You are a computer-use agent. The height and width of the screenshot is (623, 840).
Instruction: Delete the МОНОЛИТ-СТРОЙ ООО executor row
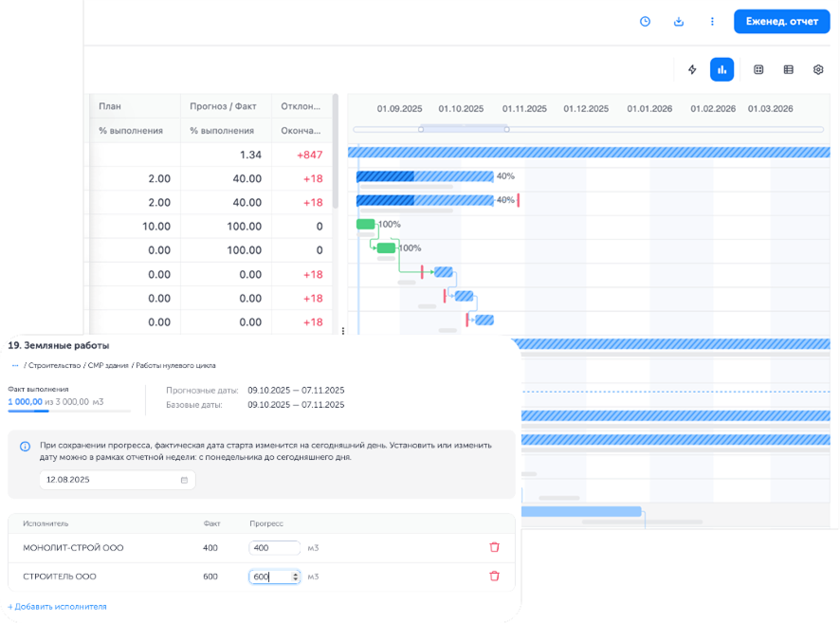pos(494,547)
